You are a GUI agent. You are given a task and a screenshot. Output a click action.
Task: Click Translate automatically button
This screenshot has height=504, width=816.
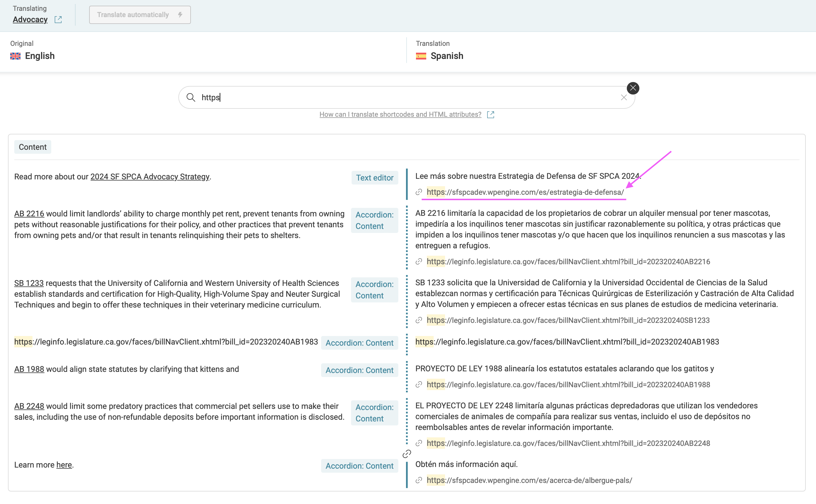point(140,15)
